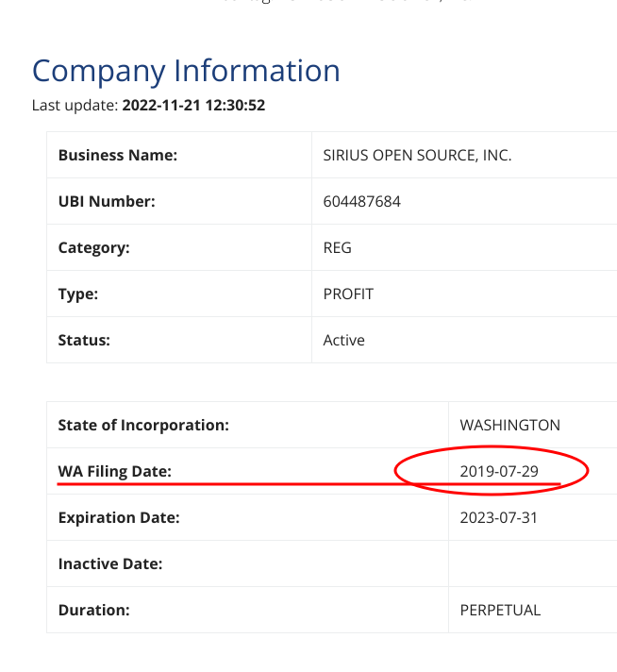Select the PERPETUAL duration value
This screenshot has width=617, height=672.
coord(500,611)
